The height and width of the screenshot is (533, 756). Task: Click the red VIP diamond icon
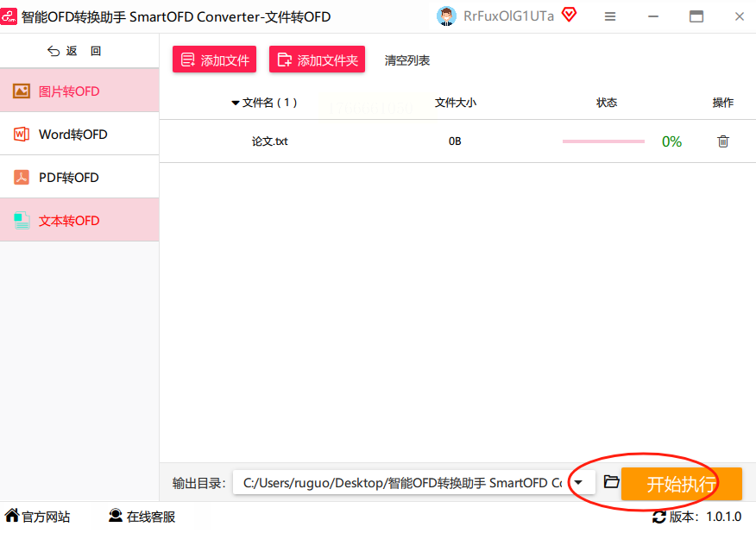pos(569,15)
